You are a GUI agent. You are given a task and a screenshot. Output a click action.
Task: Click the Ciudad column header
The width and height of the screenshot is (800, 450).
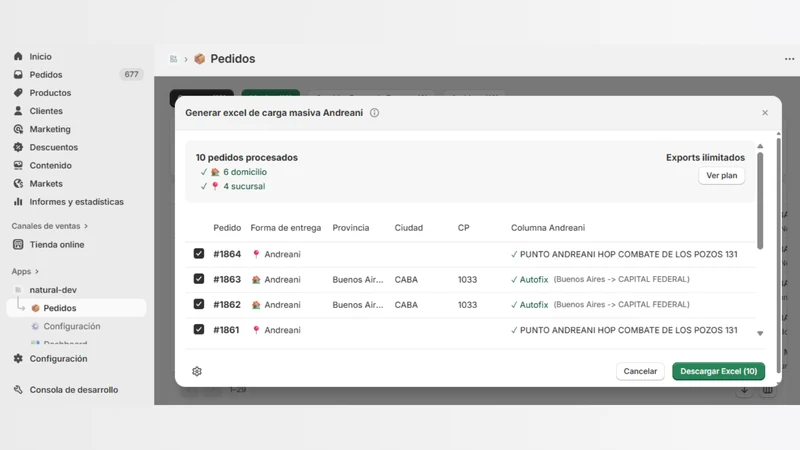point(409,228)
